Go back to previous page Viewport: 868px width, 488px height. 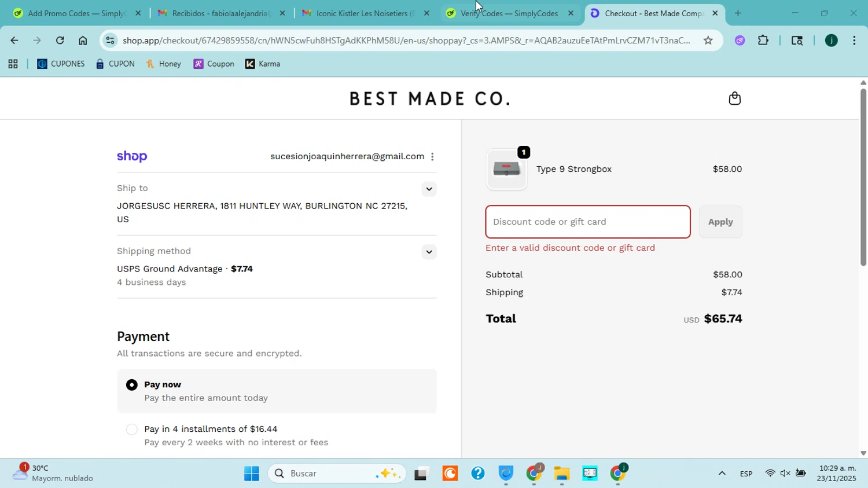[x=14, y=41]
